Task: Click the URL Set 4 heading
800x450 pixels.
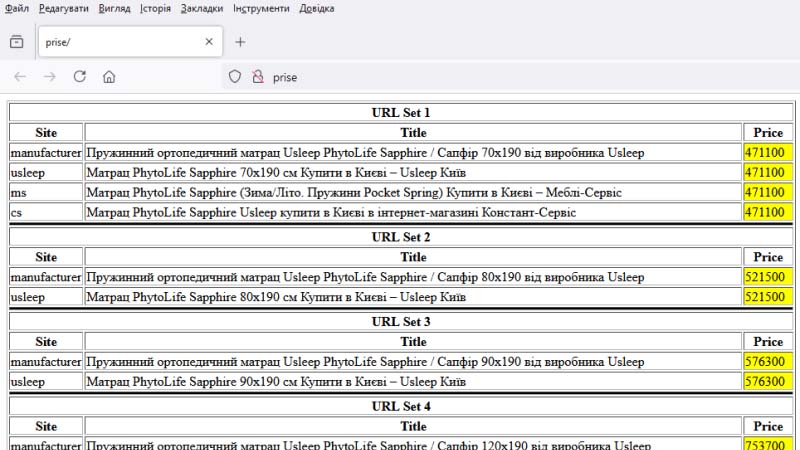Action: click(x=401, y=407)
